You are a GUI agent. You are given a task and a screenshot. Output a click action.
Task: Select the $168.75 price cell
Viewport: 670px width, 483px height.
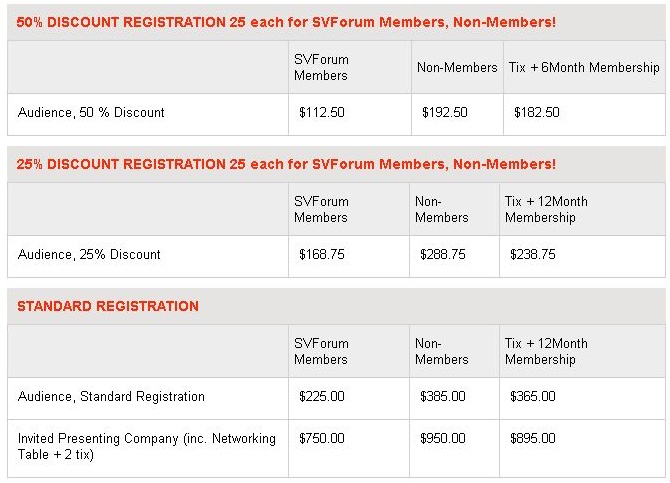point(321,255)
